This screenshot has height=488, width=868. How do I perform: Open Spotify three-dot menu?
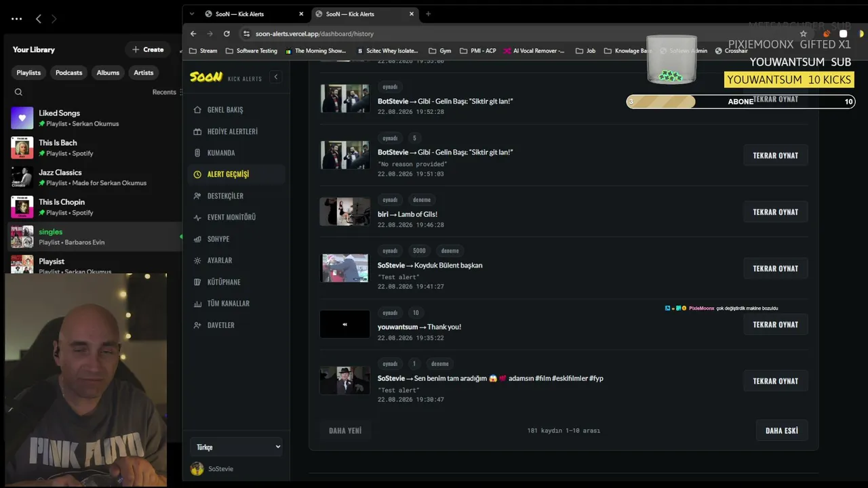17,19
